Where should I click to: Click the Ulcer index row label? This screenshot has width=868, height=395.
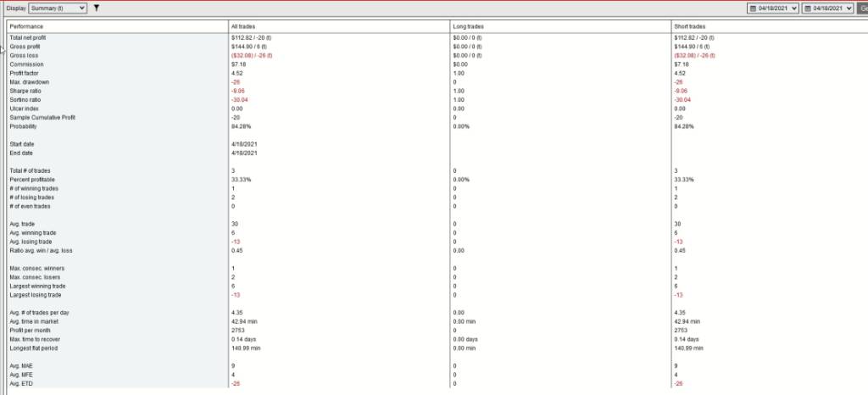[x=25, y=108]
